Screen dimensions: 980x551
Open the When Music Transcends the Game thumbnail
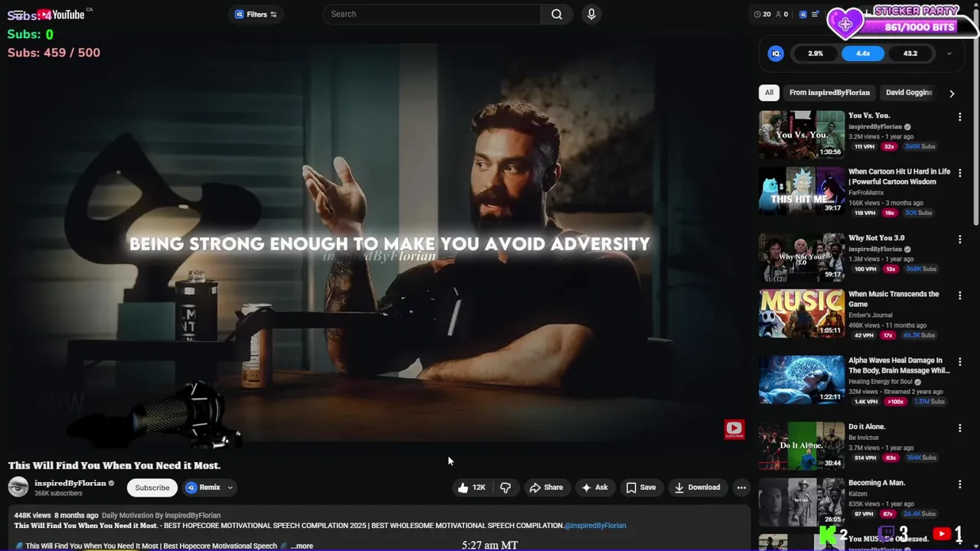(802, 313)
